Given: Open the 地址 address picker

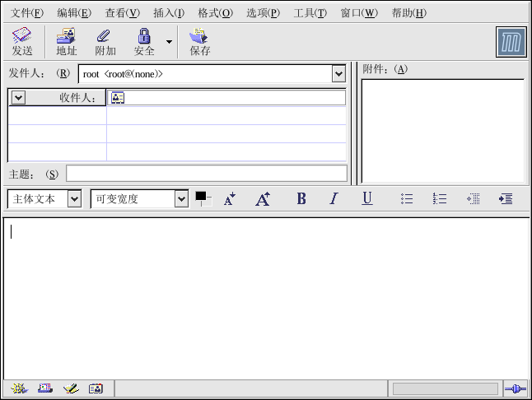Looking at the screenshot, I should pos(66,42).
